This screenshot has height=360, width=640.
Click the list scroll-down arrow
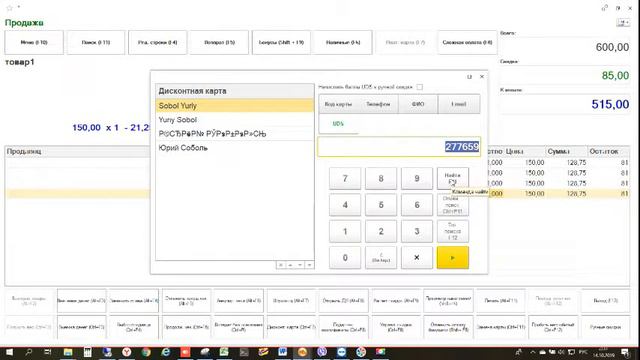pos(300,265)
